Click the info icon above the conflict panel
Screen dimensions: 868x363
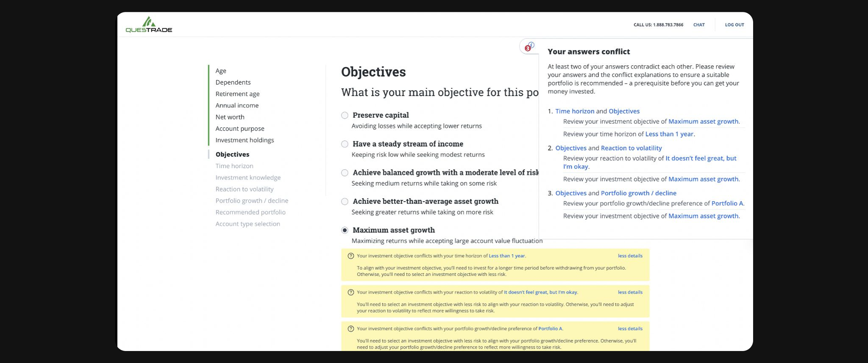click(x=532, y=44)
